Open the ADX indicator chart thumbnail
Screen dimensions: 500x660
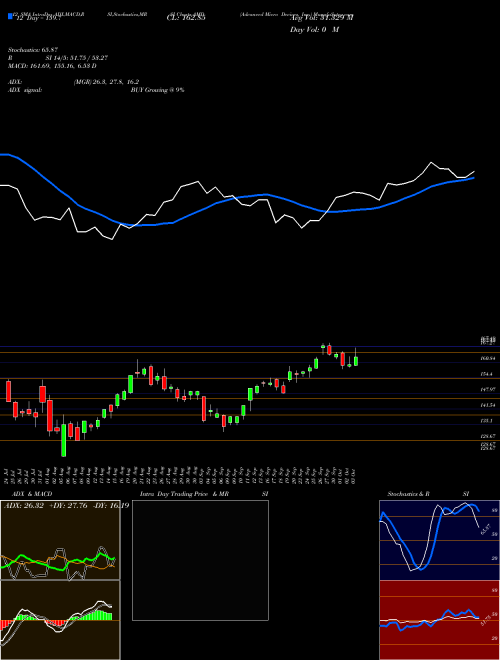point(60,540)
